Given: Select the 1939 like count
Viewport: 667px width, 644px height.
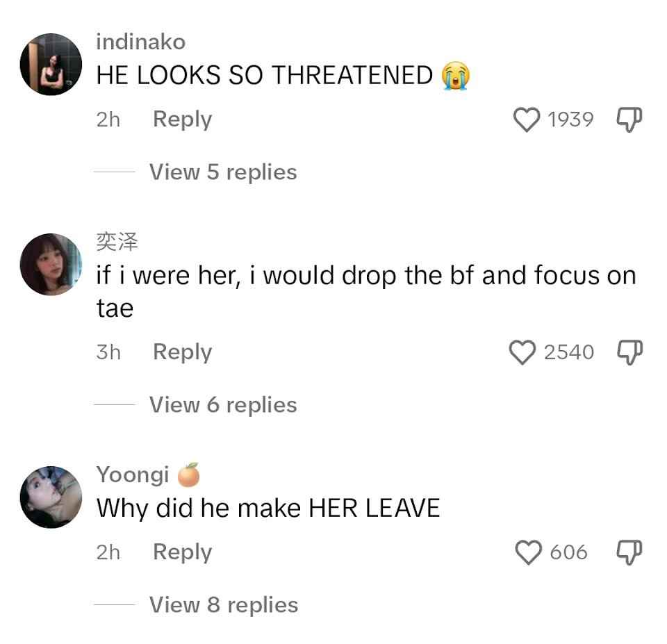Looking at the screenshot, I should click(x=570, y=119).
